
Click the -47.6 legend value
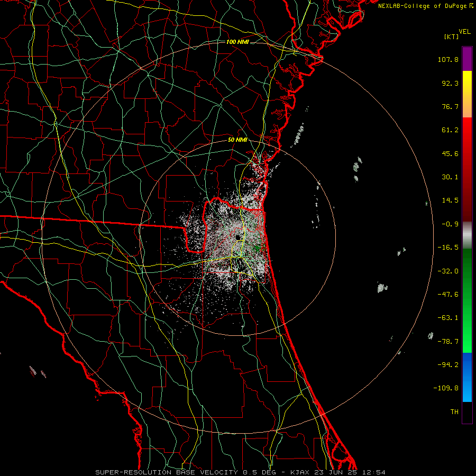pyautogui.click(x=448, y=295)
